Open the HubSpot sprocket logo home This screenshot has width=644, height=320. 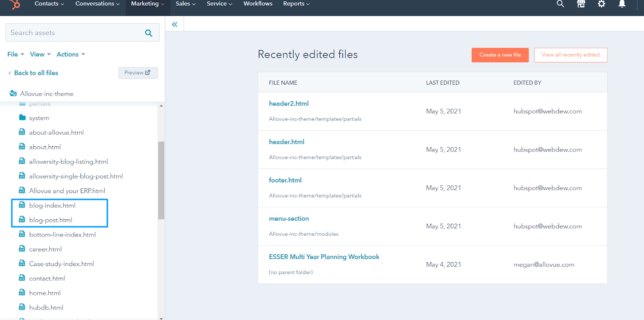15,4
